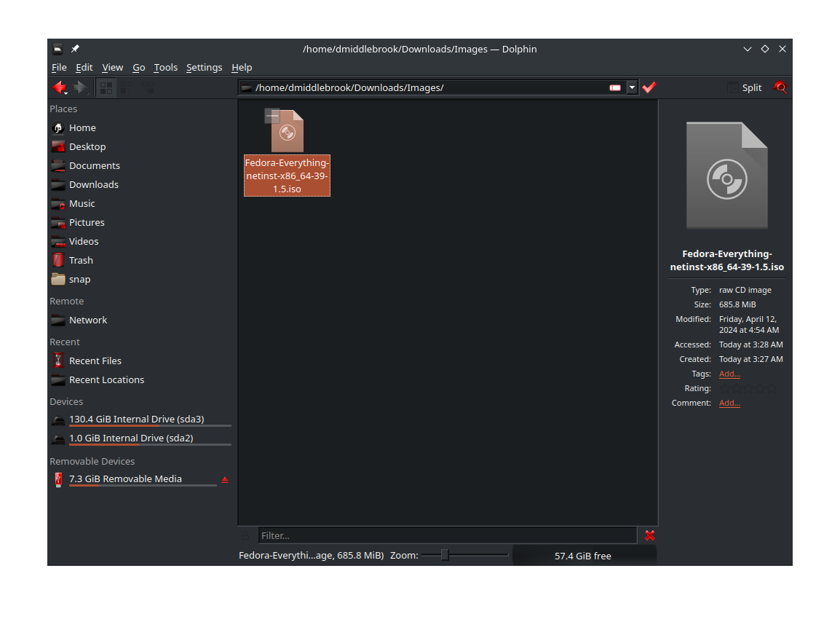Open the window menu icon in title bar
The width and height of the screenshot is (840, 622).
(58, 49)
